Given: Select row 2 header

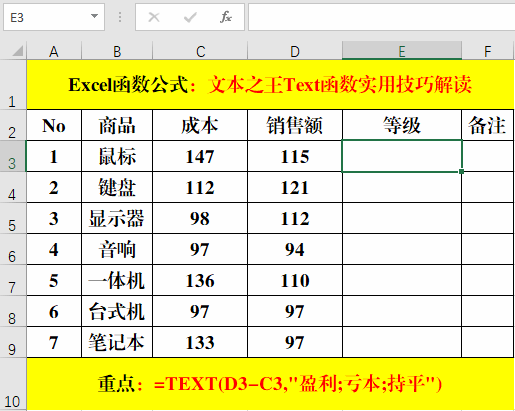Looking at the screenshot, I should coord(13,125).
